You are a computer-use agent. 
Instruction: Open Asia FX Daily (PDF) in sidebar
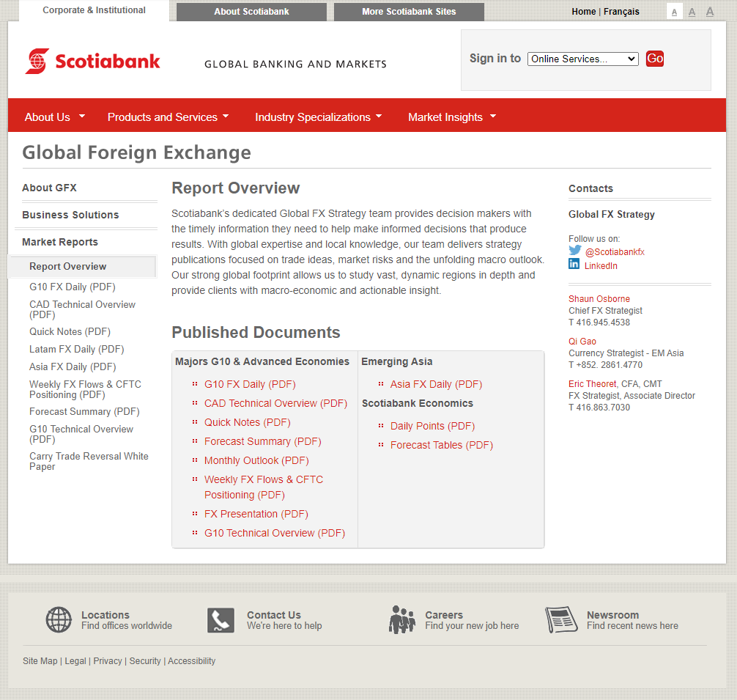pyautogui.click(x=73, y=366)
